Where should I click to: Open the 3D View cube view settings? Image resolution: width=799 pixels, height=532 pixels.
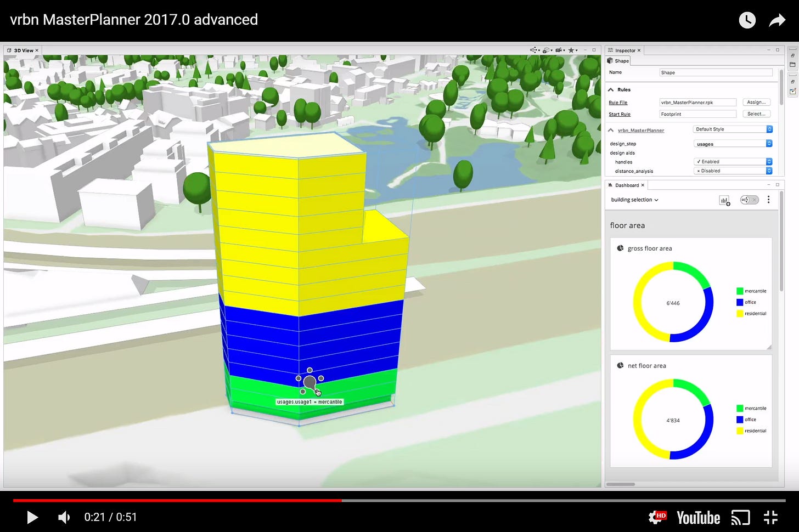pyautogui.click(x=547, y=50)
